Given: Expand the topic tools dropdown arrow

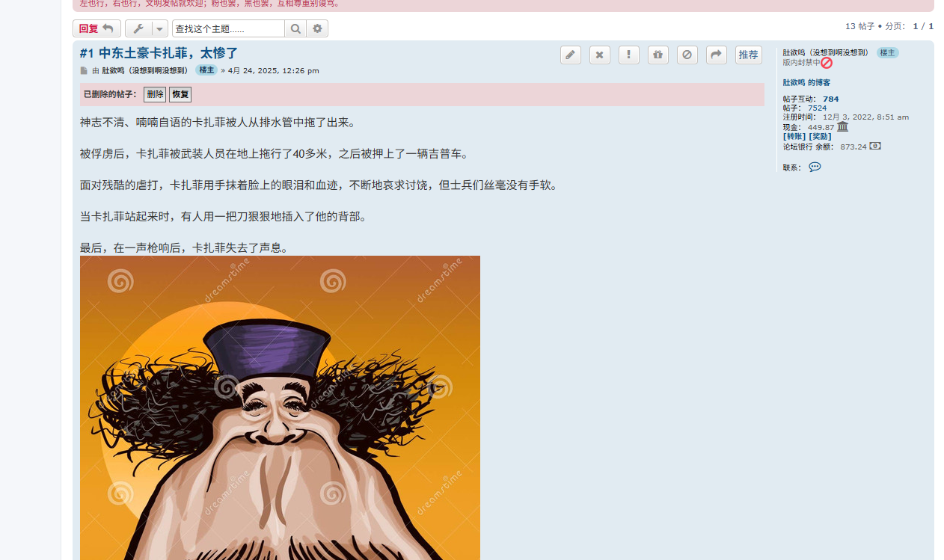Looking at the screenshot, I should coord(159,28).
